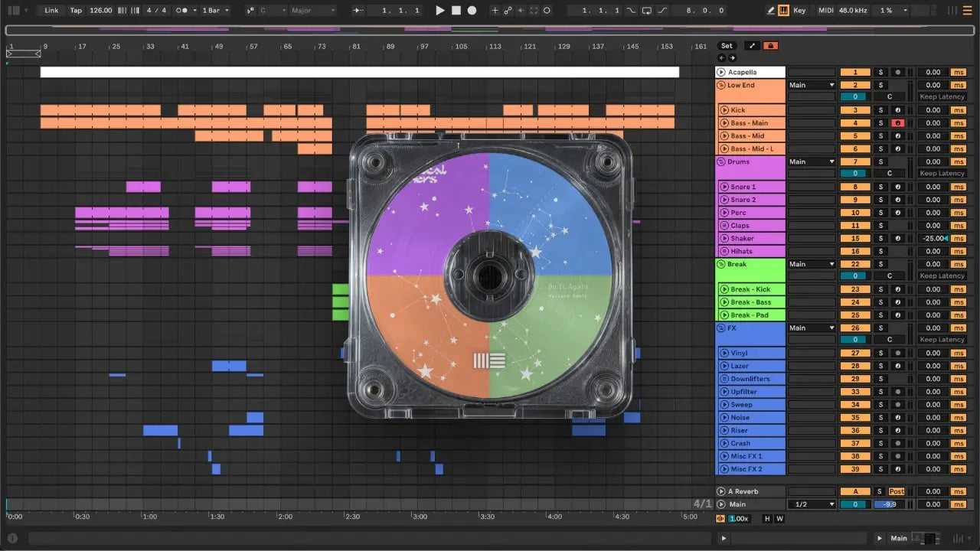Open the 1 Bar quantization dropdown
This screenshot has height=551, width=980.
click(x=214, y=11)
